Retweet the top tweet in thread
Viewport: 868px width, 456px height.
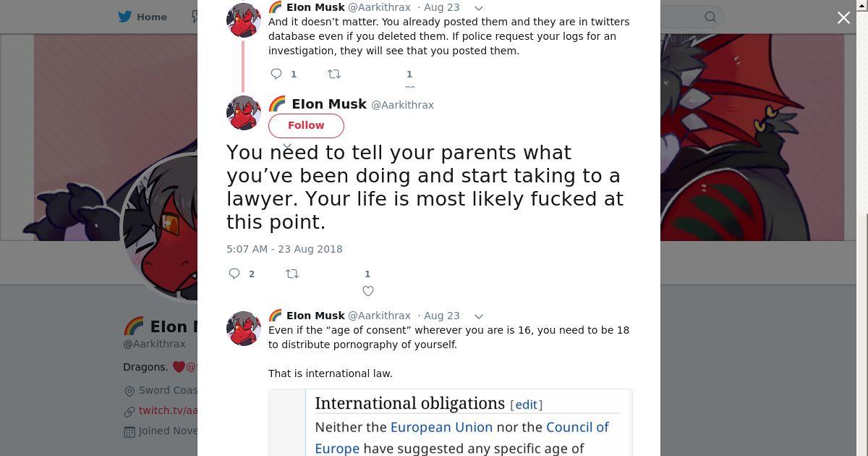(334, 74)
